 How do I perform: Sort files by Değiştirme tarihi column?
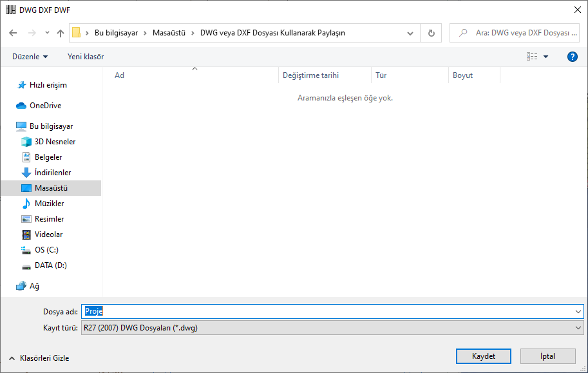(310, 75)
